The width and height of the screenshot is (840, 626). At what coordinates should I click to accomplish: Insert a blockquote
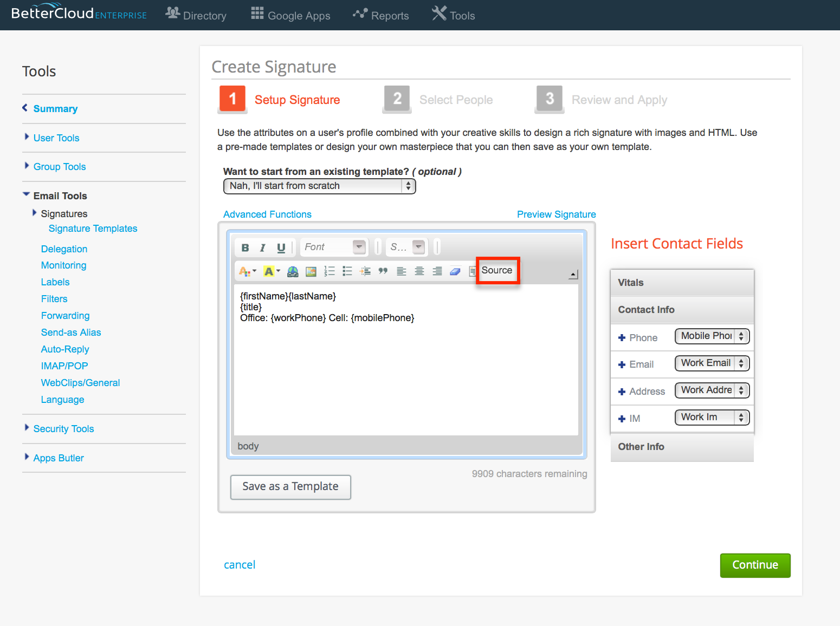[383, 271]
